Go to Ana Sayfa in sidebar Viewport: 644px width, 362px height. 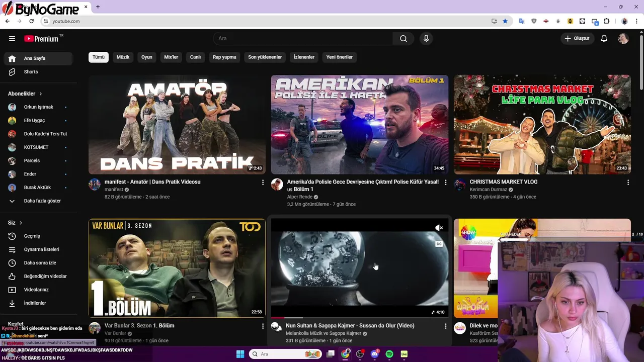click(x=38, y=58)
